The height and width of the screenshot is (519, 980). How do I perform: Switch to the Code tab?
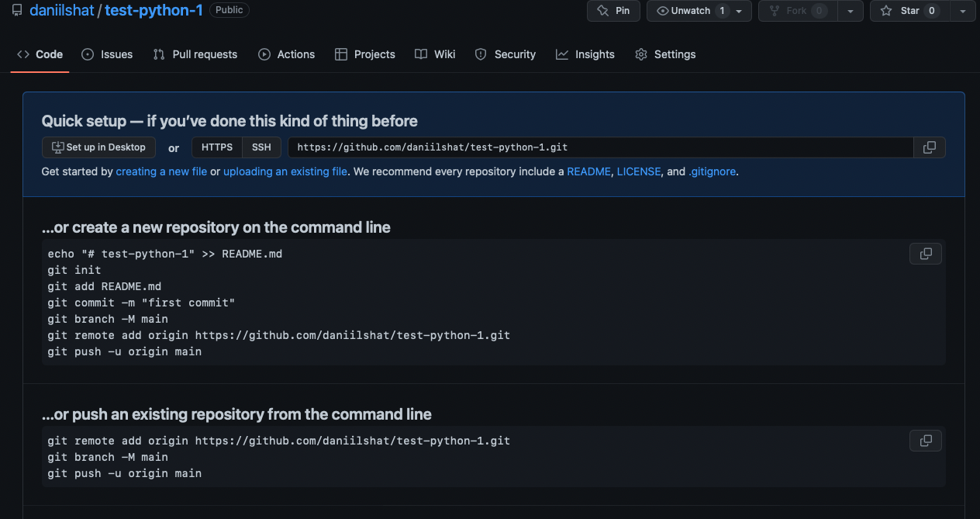(40, 54)
